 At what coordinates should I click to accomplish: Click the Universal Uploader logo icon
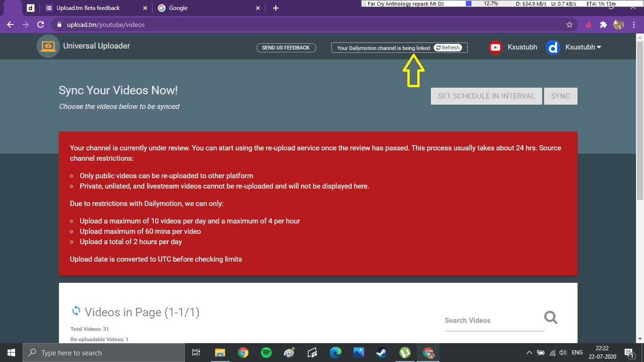click(x=48, y=46)
